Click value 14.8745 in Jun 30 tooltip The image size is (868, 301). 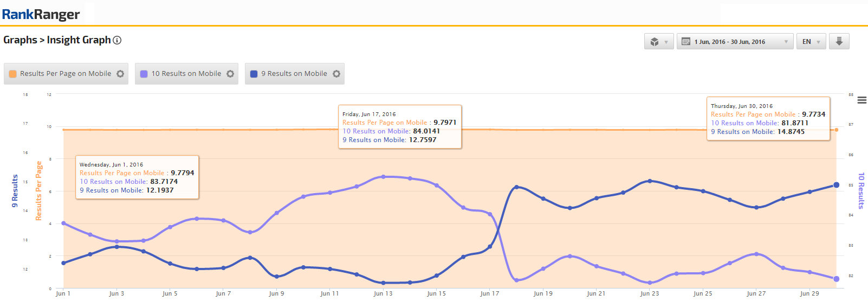tap(791, 132)
